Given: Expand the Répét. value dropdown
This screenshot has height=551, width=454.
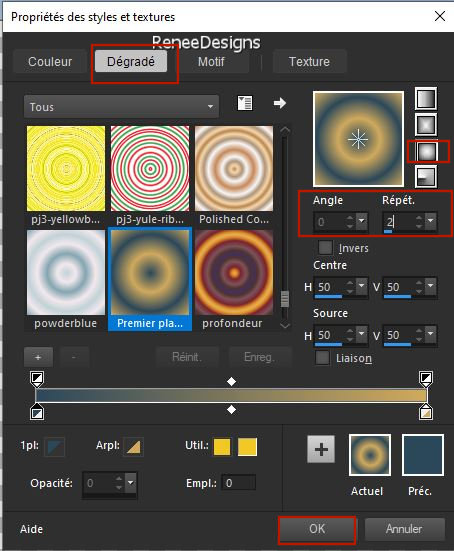Looking at the screenshot, I should point(431,221).
